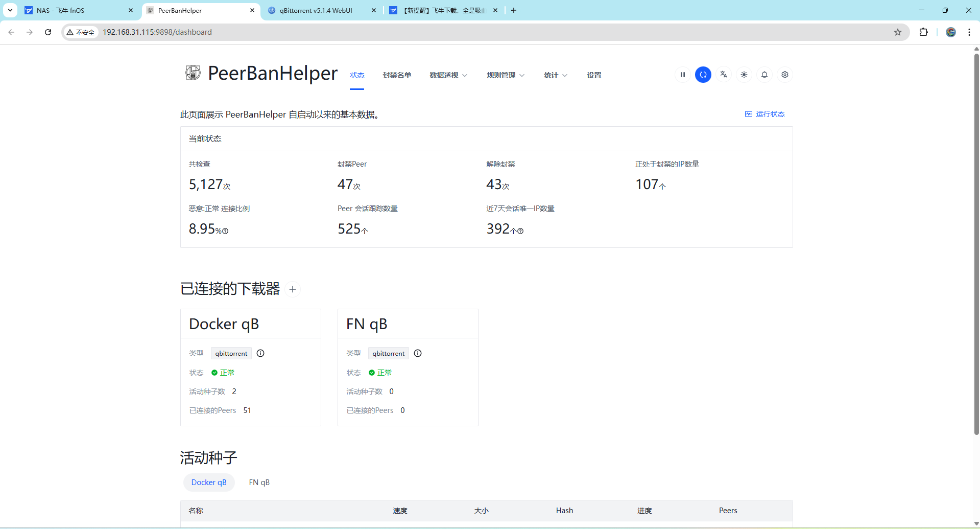980x529 pixels.
Task: Click the 43 unbanned count value
Action: [494, 184]
